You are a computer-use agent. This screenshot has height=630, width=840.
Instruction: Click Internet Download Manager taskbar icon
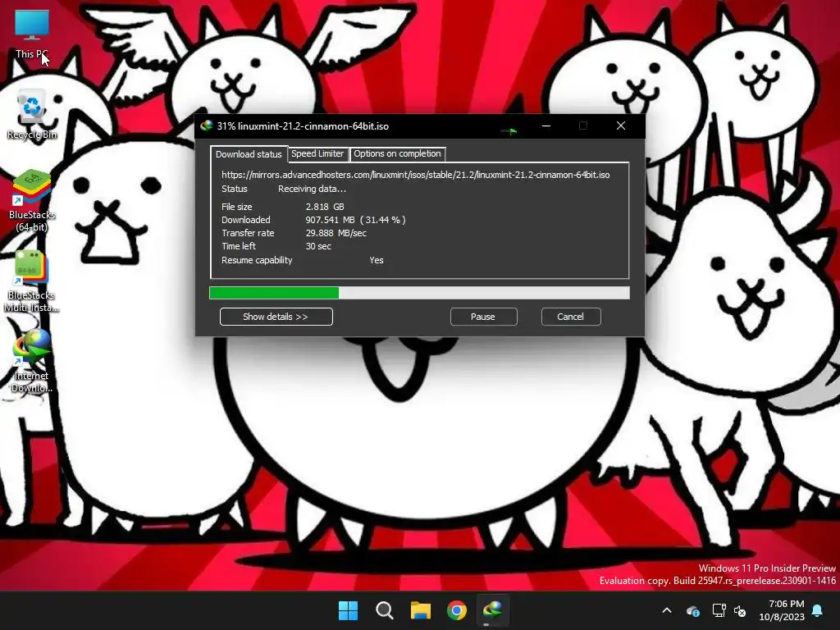click(493, 610)
